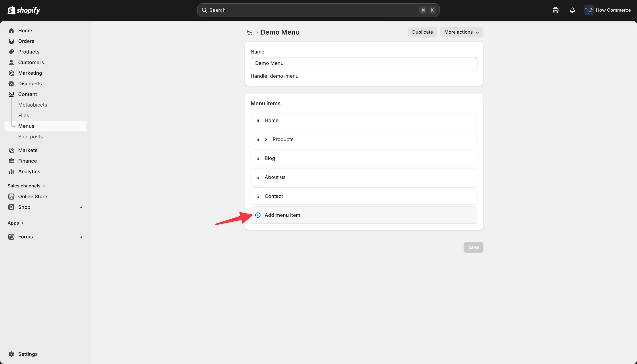Click the Home house icon in sidebar
This screenshot has width=637, height=364.
(x=11, y=30)
